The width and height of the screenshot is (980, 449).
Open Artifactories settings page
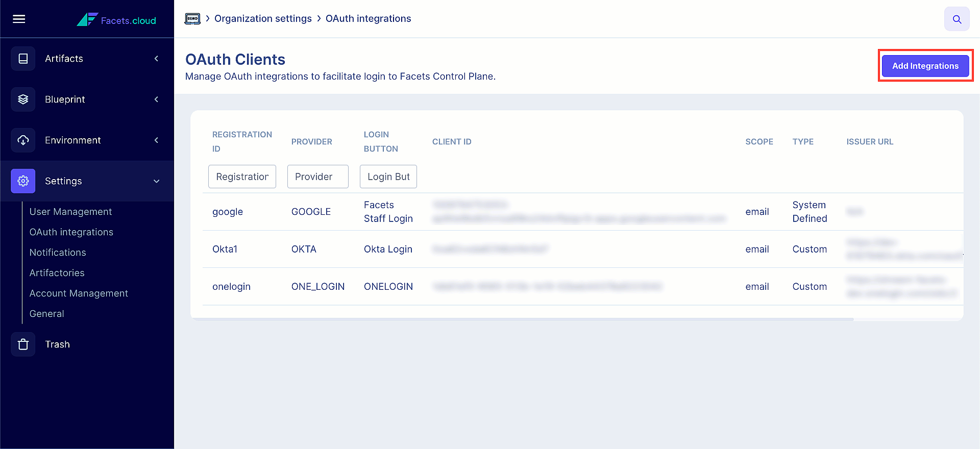click(x=57, y=273)
